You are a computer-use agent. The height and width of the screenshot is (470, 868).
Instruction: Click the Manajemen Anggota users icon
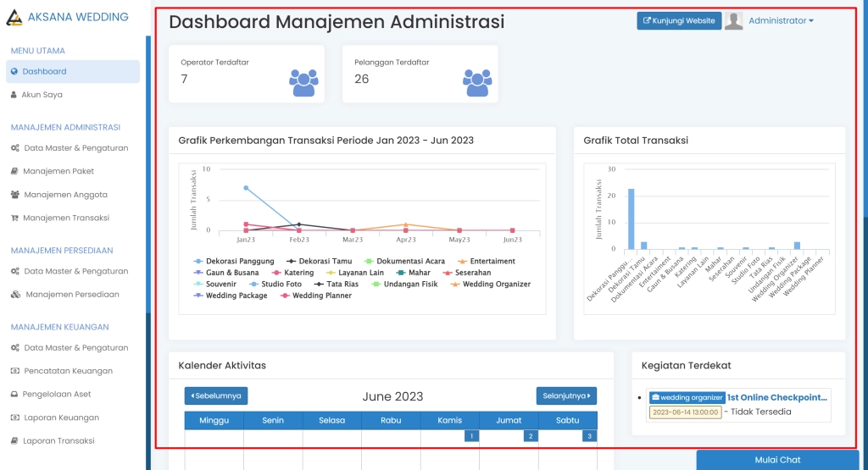click(x=15, y=195)
